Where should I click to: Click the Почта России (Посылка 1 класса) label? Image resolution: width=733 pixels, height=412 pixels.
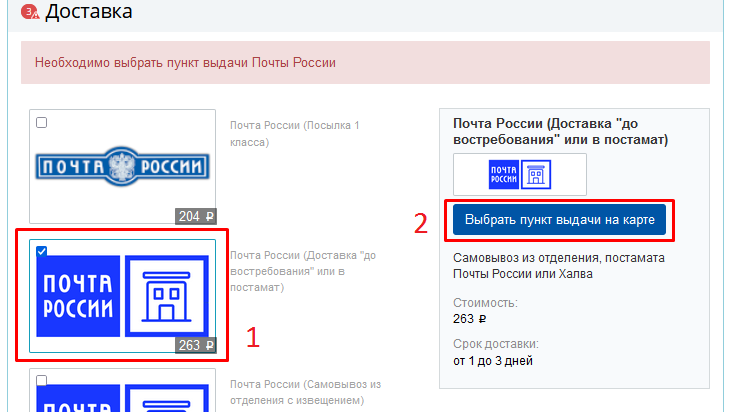tap(295, 134)
